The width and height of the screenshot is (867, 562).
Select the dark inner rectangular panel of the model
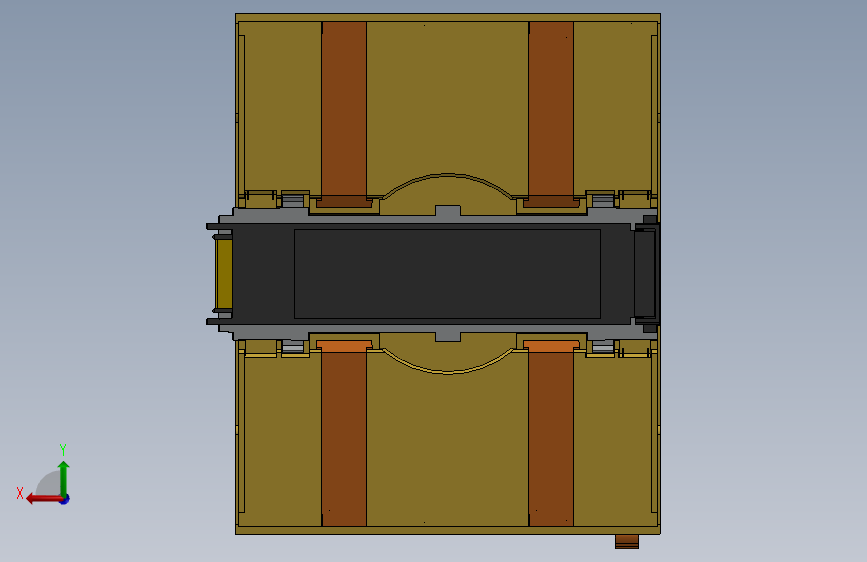tap(447, 274)
